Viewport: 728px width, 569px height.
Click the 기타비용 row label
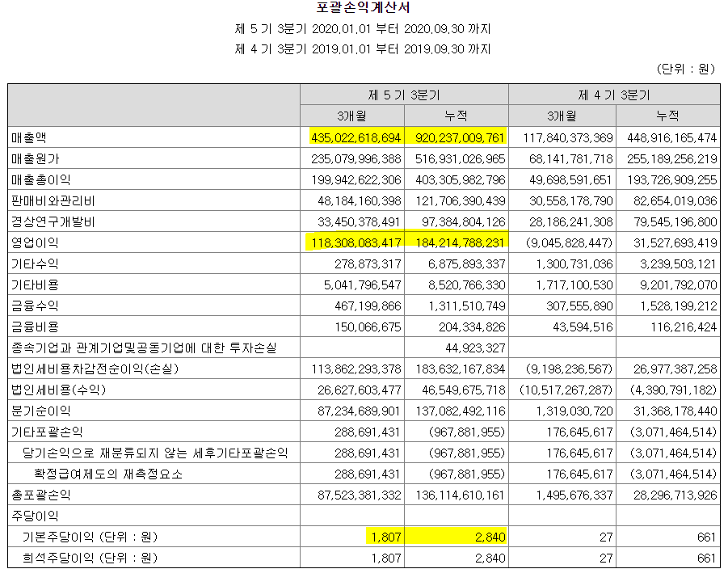click(x=35, y=284)
